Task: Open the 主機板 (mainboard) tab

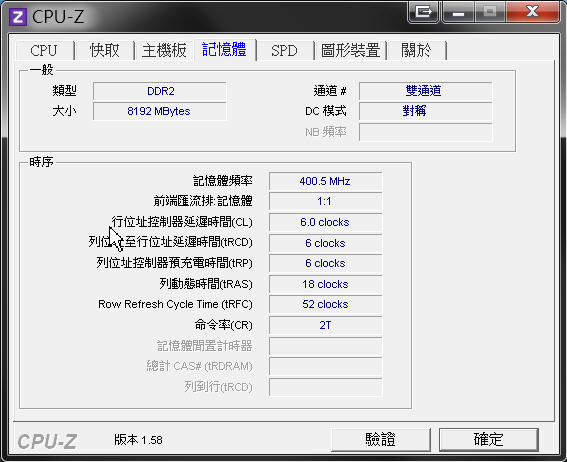Action: tap(164, 50)
